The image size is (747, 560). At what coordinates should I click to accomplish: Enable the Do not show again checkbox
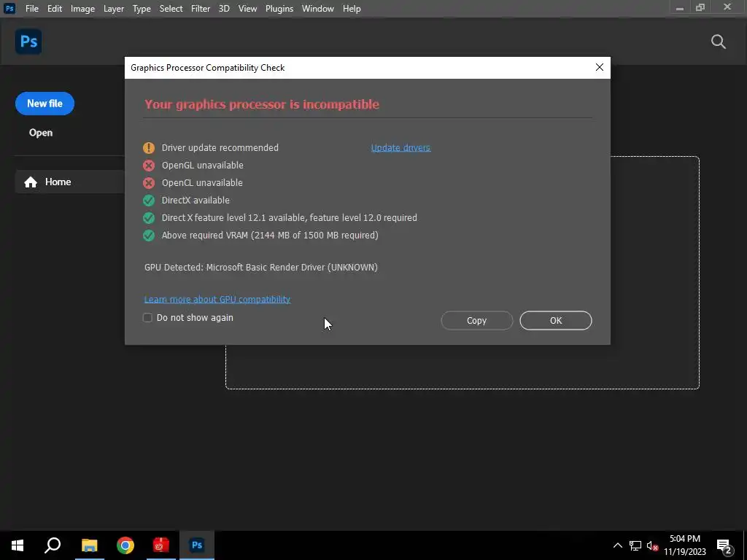click(x=147, y=318)
